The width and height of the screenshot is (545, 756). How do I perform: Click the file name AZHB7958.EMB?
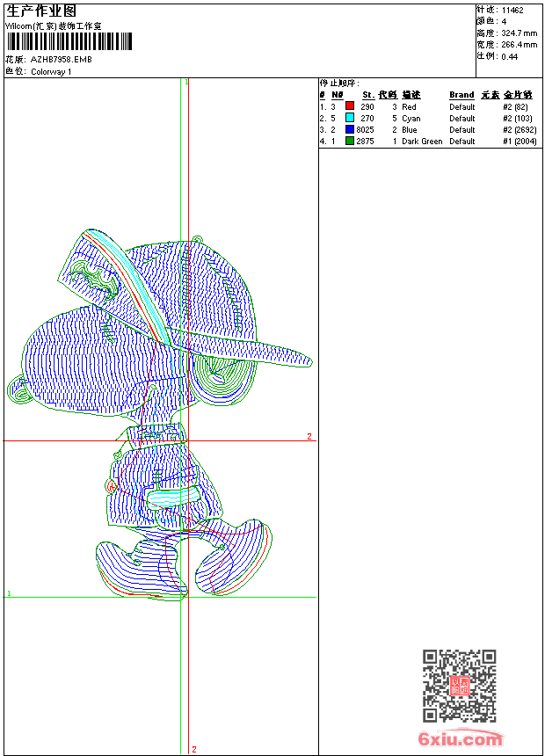point(61,60)
